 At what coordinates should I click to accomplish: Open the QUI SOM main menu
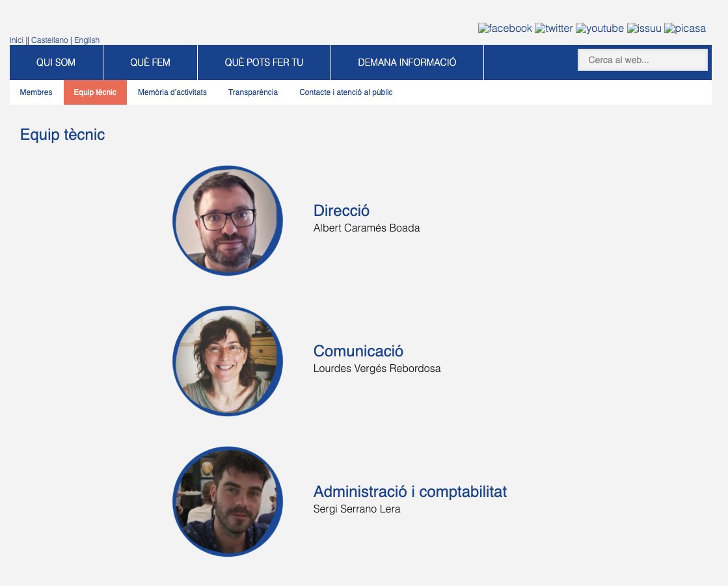56,62
